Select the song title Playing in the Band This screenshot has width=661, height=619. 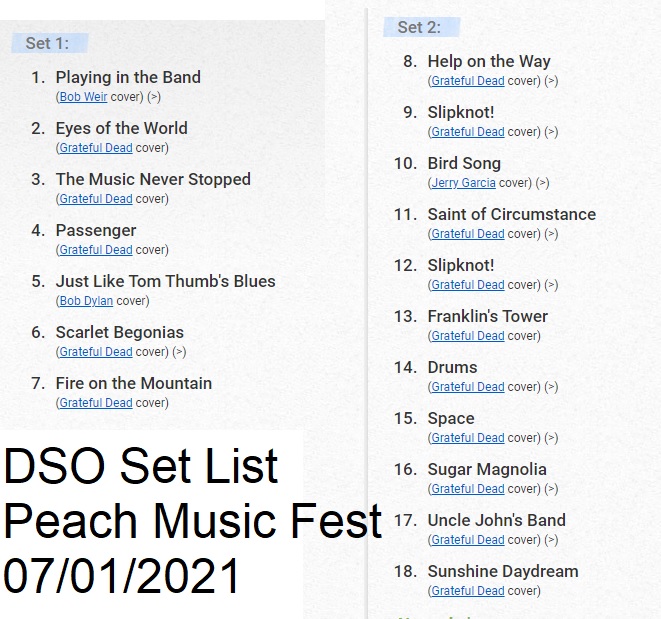(128, 78)
